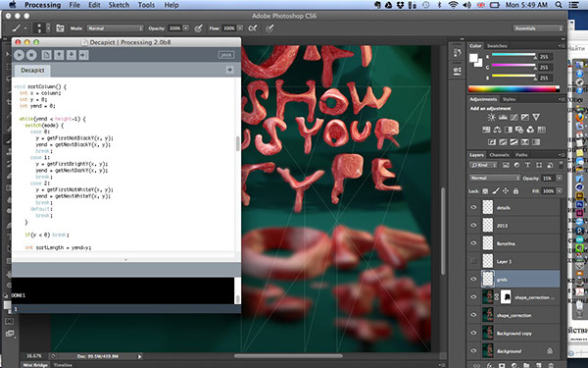Filter layers by type (T) icon
Screen dimensions: 588x368
click(x=527, y=165)
